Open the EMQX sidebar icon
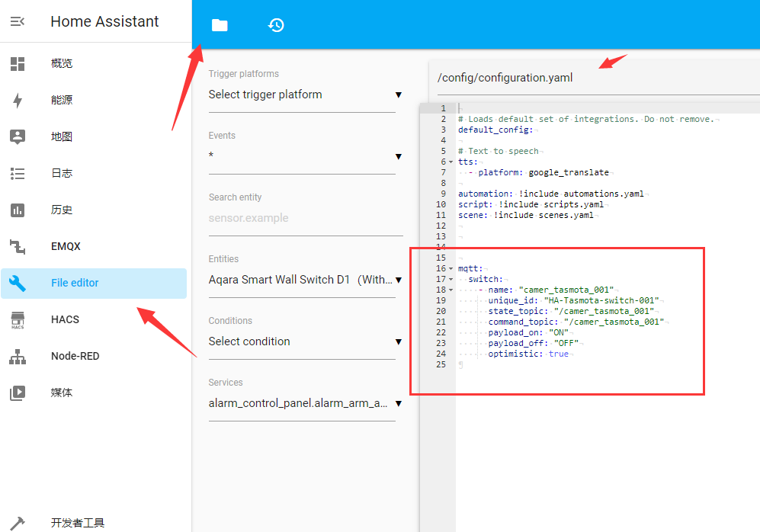Image resolution: width=760 pixels, height=532 pixels. 18,247
